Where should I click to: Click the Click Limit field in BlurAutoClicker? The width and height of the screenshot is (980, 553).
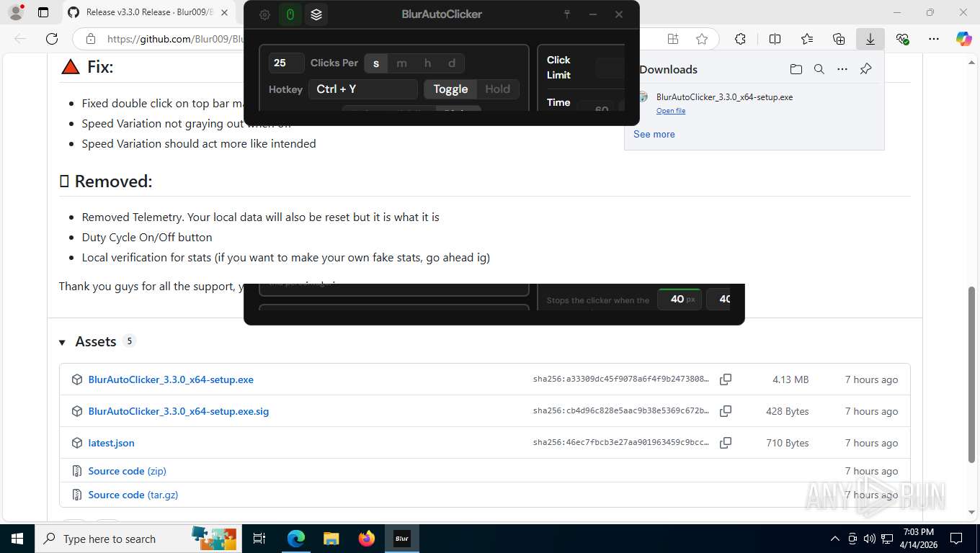pos(610,68)
